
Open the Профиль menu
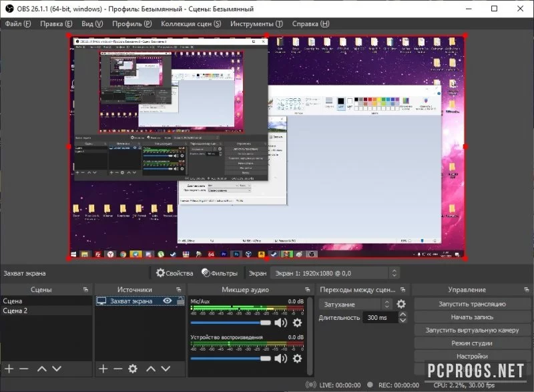tap(131, 24)
